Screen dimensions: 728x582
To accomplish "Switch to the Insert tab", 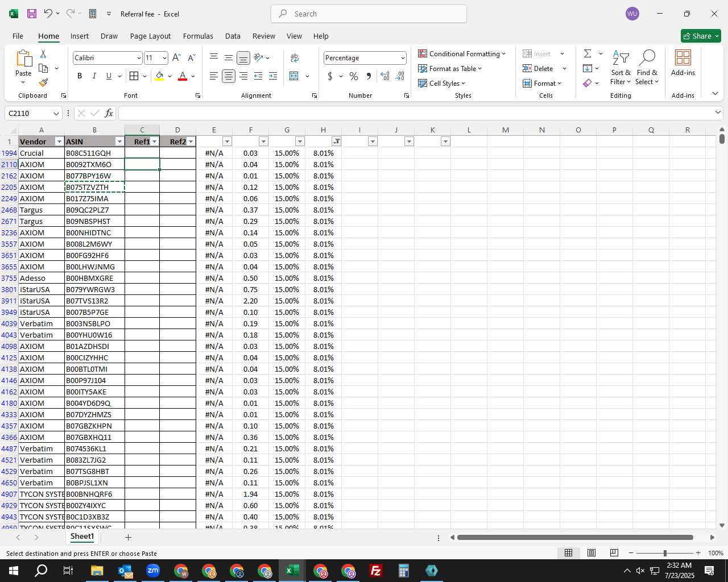I will (x=80, y=36).
